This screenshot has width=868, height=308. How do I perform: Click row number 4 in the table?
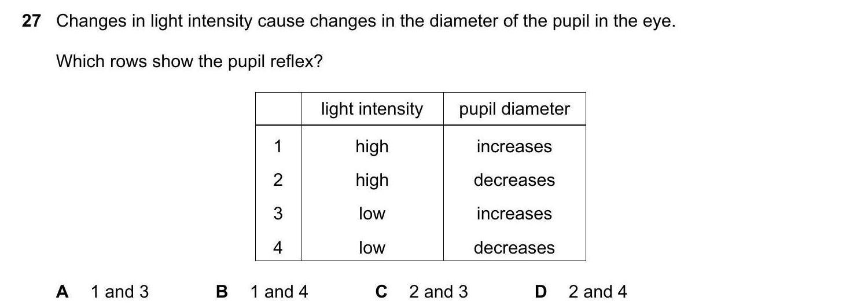(278, 248)
